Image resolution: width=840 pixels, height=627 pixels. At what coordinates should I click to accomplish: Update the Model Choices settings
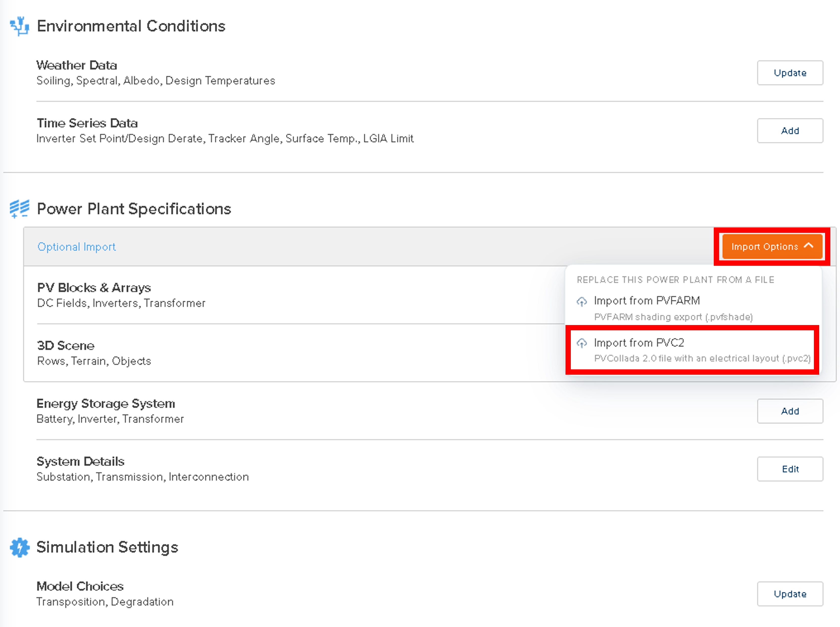[790, 594]
